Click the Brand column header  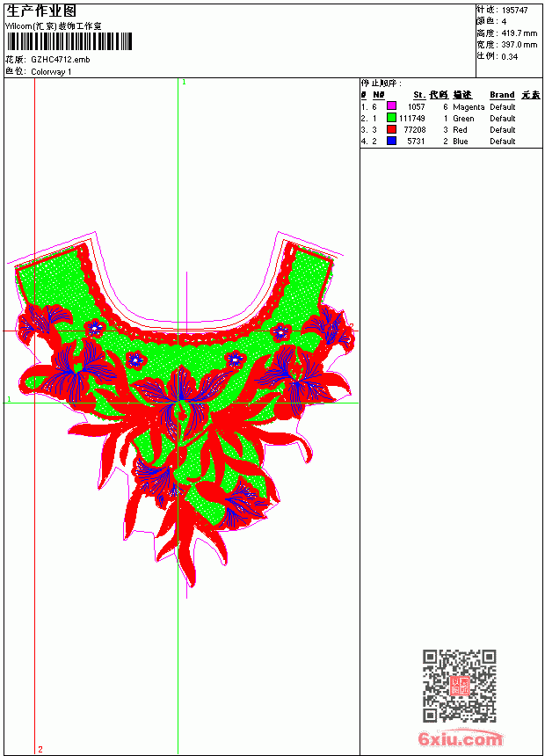502,95
